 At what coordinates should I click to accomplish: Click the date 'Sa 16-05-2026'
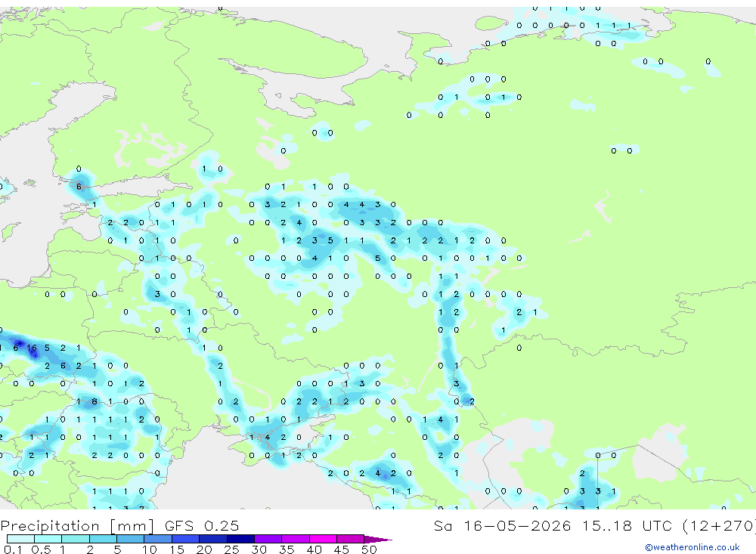coord(503,525)
